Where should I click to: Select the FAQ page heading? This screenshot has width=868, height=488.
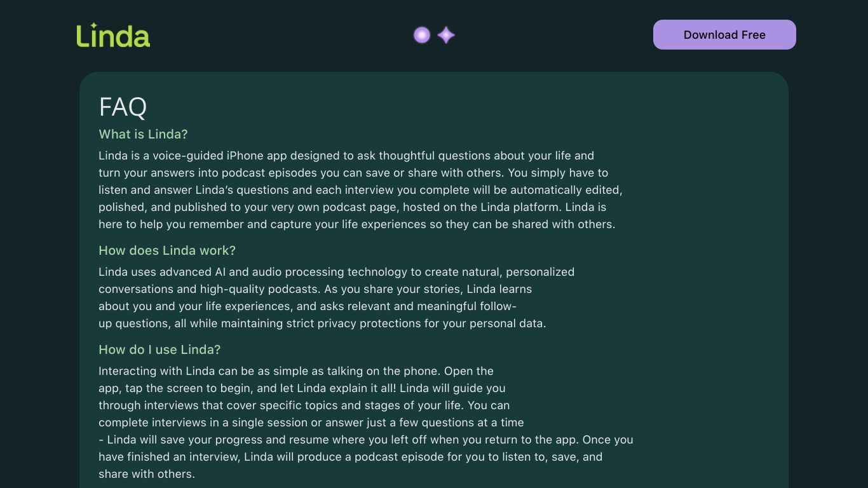click(123, 107)
